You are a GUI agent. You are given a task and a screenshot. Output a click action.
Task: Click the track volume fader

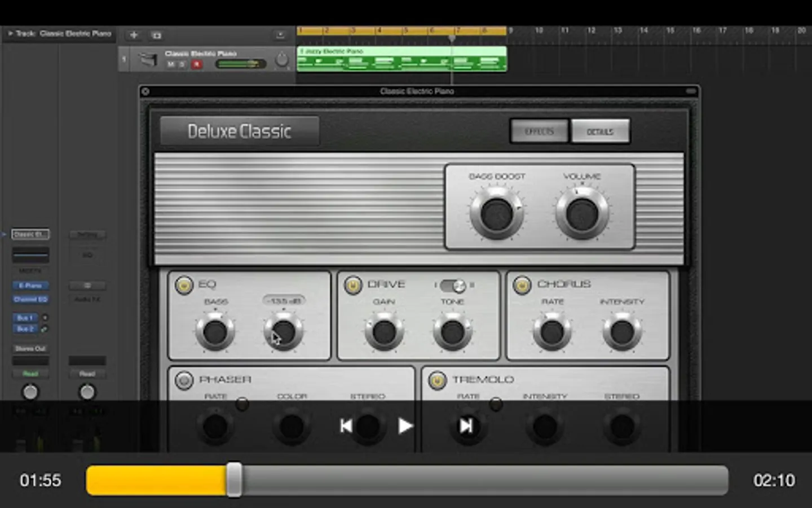tap(241, 64)
